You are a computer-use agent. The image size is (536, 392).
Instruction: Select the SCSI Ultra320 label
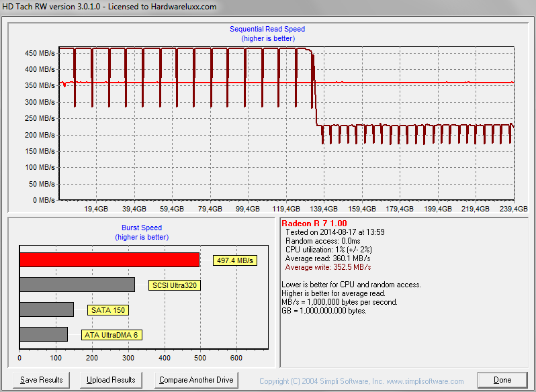tap(175, 285)
